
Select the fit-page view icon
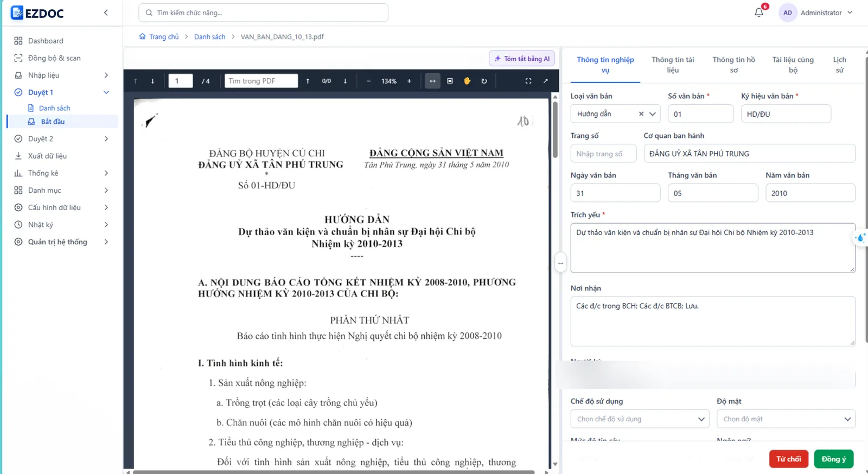click(450, 81)
